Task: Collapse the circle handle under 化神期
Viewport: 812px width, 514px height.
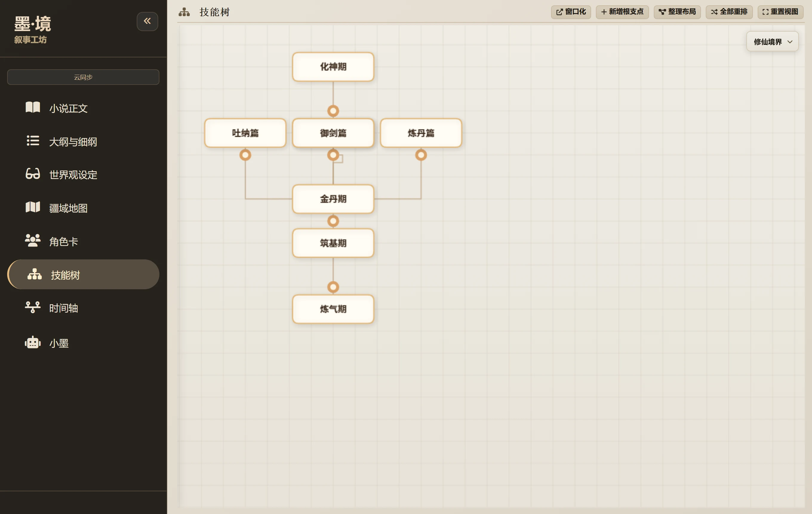Action: pos(333,111)
